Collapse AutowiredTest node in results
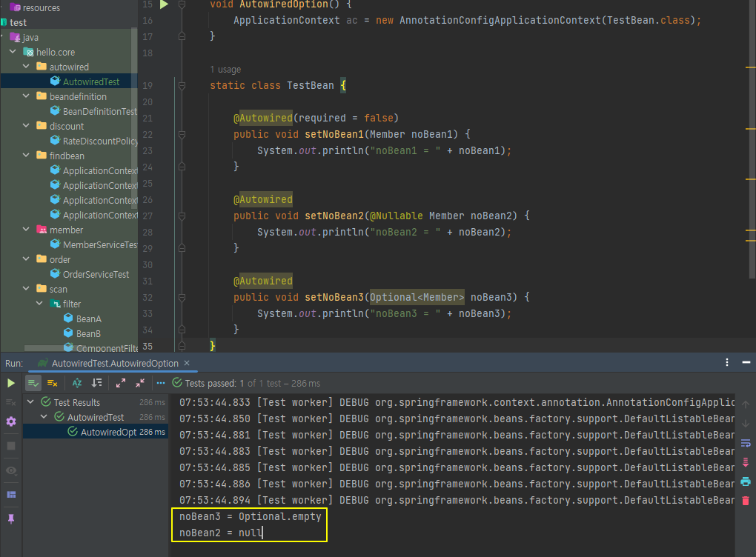Screen dimensions: 756x557 (x=44, y=417)
